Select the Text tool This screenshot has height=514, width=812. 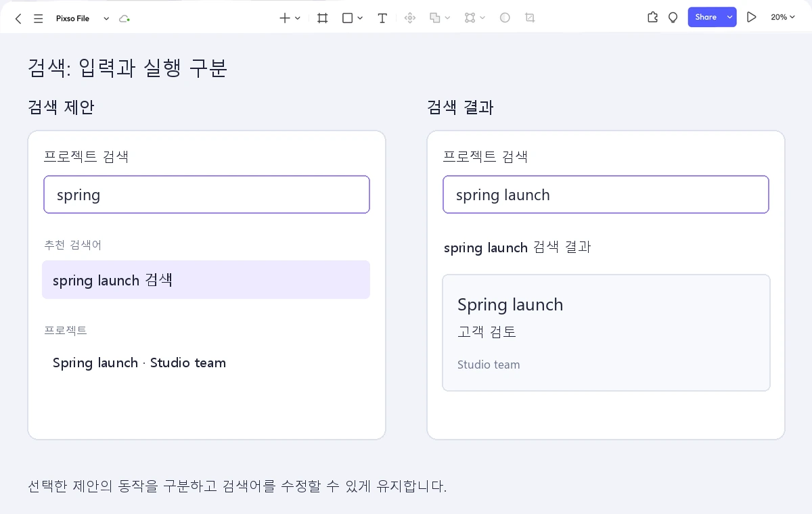point(382,18)
